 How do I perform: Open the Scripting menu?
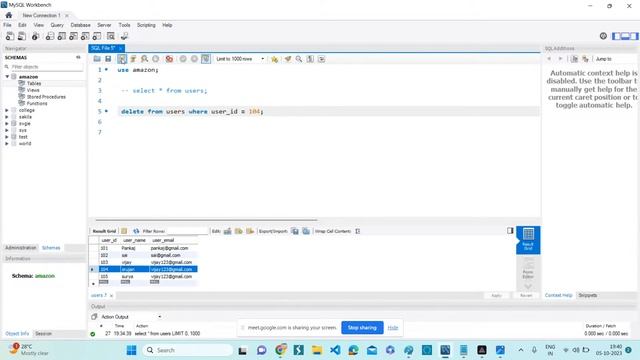click(146, 25)
